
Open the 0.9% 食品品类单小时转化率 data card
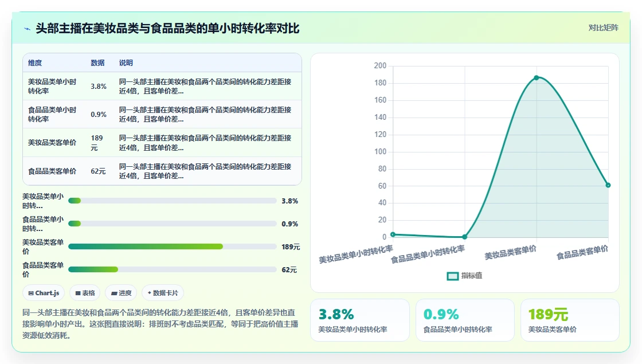(x=465, y=320)
